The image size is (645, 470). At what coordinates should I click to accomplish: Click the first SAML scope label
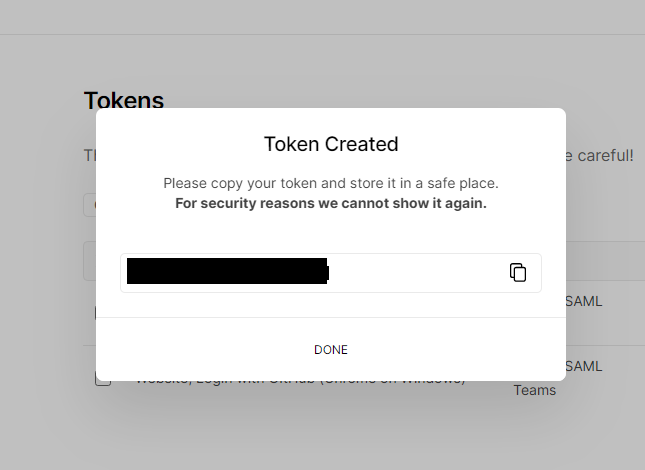pyautogui.click(x=584, y=301)
